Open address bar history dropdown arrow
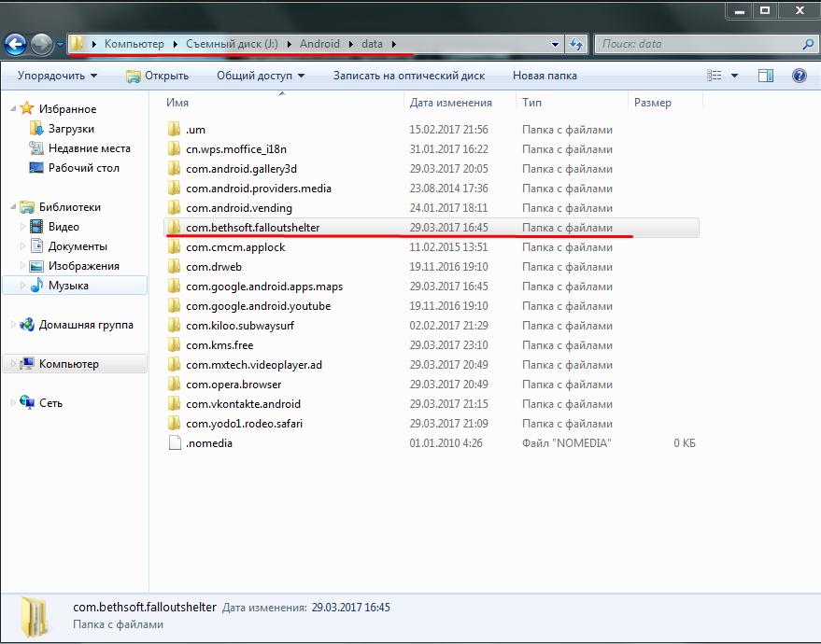 click(x=555, y=45)
